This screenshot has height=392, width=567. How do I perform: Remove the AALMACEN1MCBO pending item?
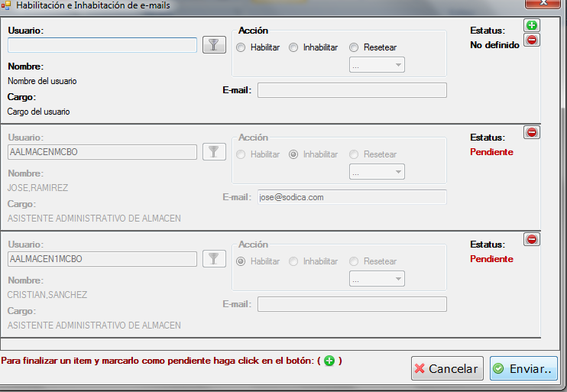click(x=532, y=239)
